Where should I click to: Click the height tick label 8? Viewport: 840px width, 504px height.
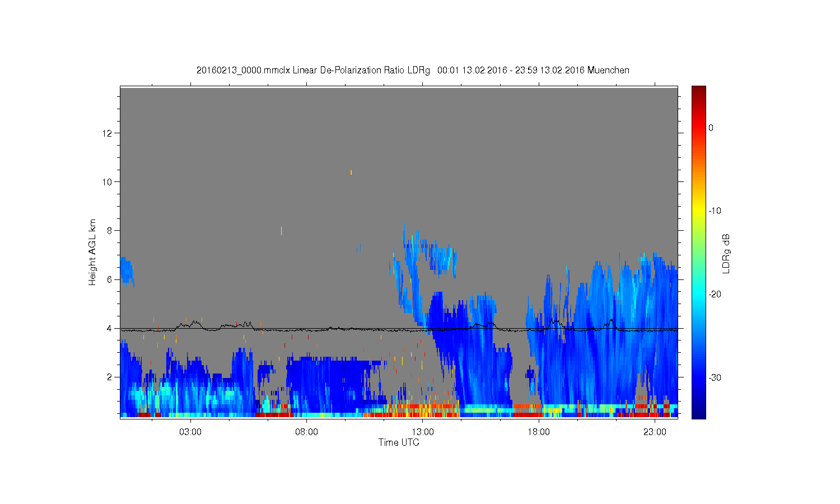point(110,231)
